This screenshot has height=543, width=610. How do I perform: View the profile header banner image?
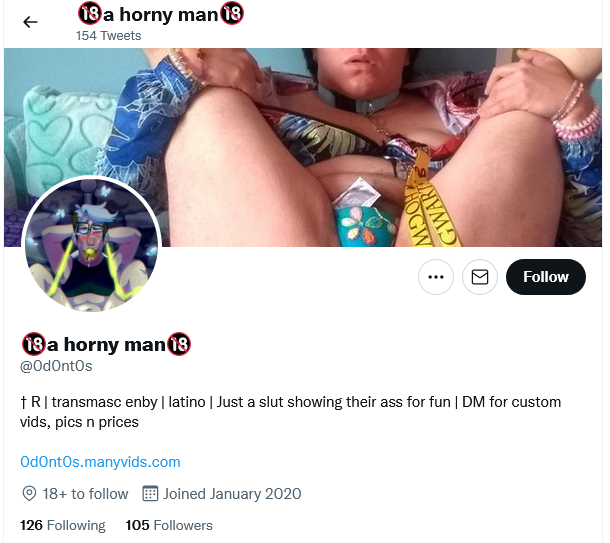[x=303, y=147]
